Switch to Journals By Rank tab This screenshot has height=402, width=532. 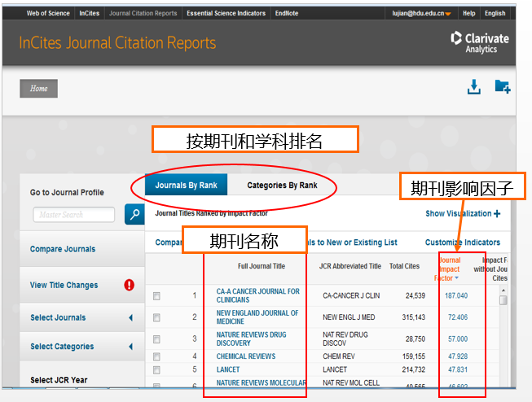[x=186, y=185]
